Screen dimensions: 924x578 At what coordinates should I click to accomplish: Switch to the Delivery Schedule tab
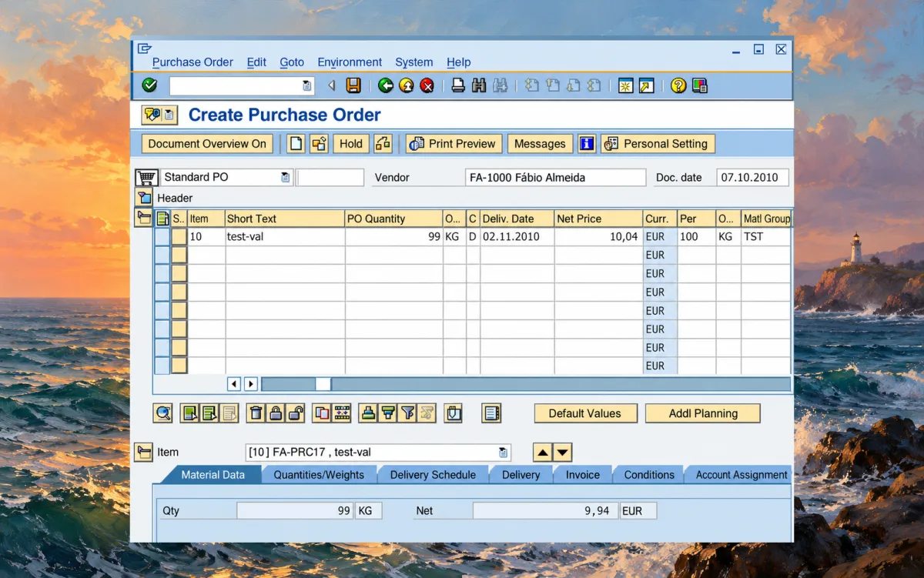pyautogui.click(x=433, y=475)
